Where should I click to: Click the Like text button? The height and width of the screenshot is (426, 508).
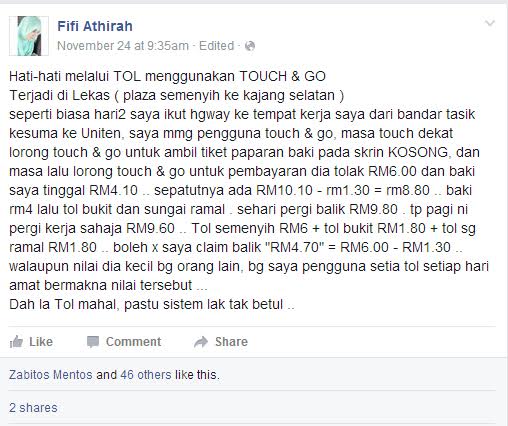[x=41, y=342]
